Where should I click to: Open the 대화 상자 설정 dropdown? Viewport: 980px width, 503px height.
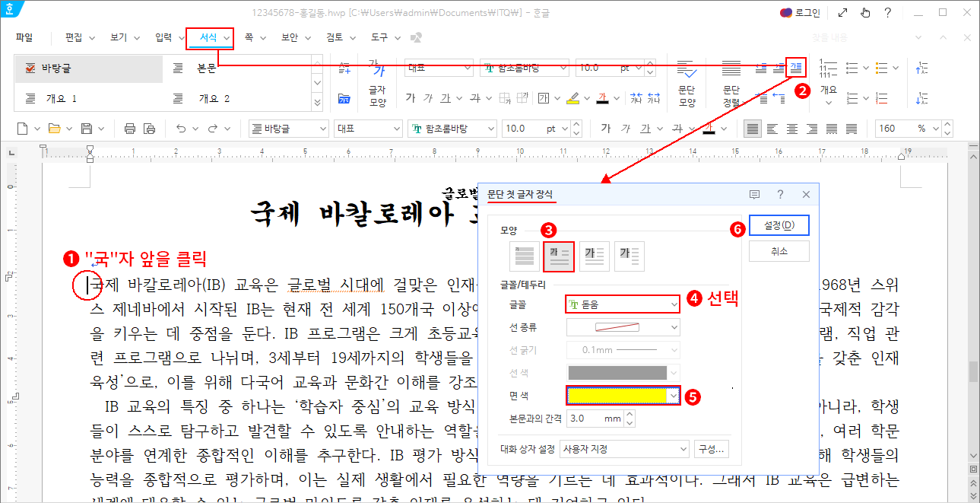623,448
